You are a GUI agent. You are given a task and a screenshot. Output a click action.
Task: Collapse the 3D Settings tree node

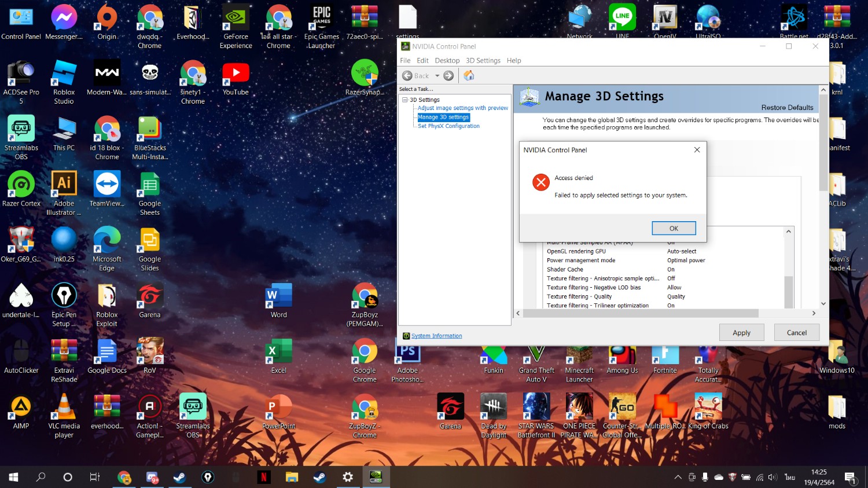[x=405, y=100]
